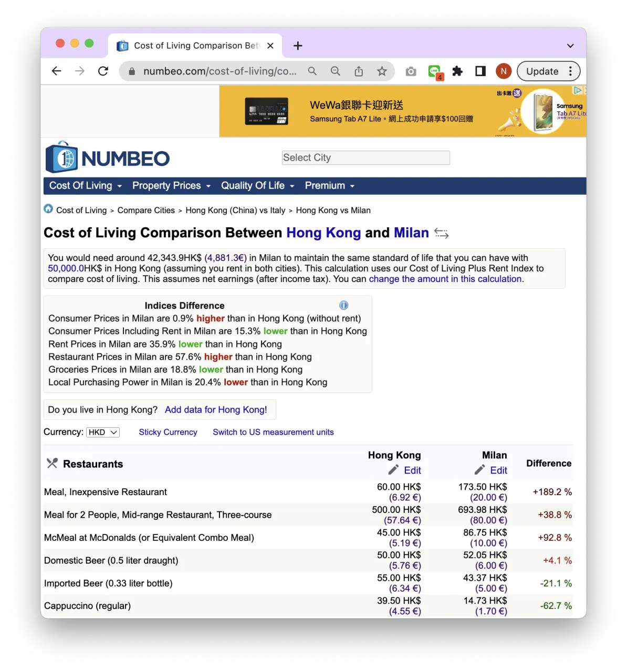Click the Restaurants section heading
Image resolution: width=627 pixels, height=672 pixels.
(x=93, y=464)
